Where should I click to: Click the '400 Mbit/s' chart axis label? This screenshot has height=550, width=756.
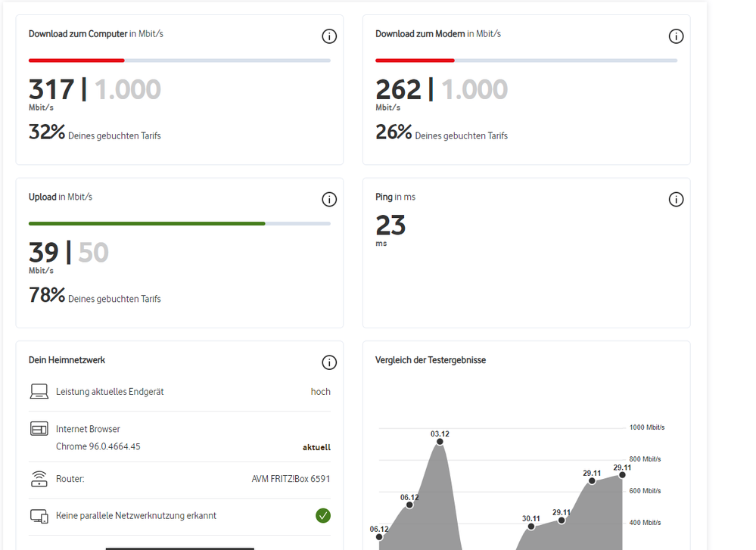point(645,523)
